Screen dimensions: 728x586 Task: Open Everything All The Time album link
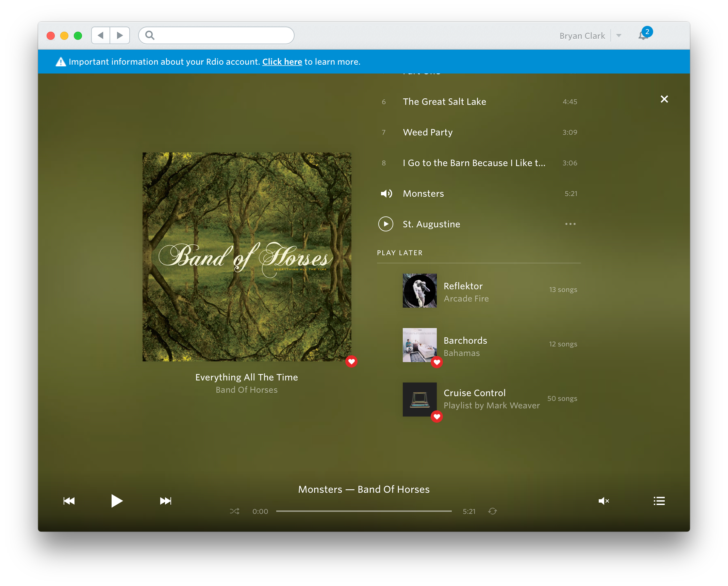[x=247, y=377]
